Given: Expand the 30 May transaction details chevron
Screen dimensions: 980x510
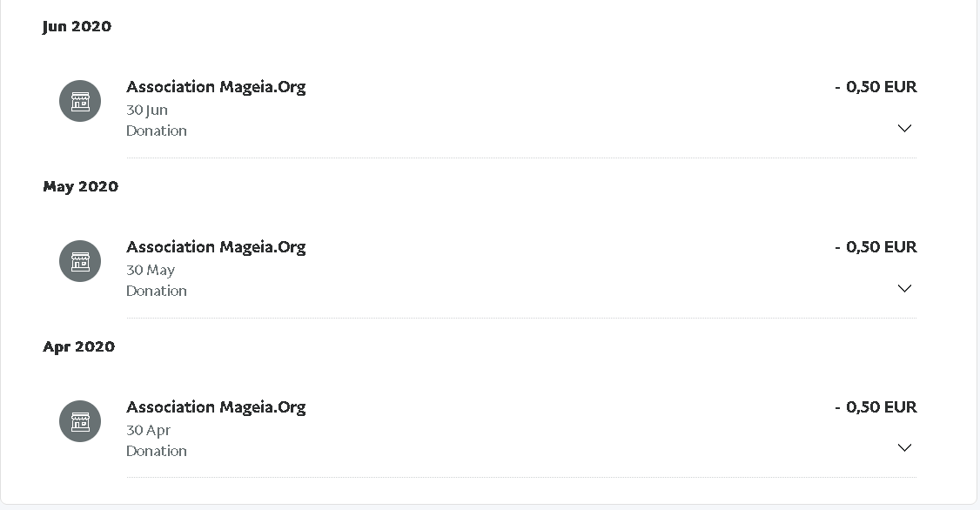Looking at the screenshot, I should 904,288.
